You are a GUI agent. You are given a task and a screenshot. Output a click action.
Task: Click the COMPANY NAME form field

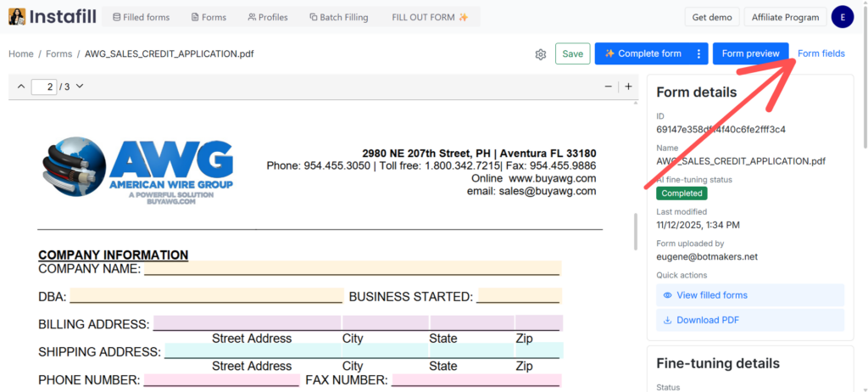click(x=352, y=268)
